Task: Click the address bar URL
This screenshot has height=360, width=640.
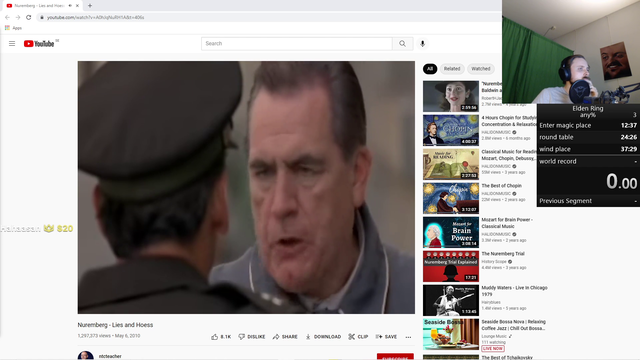Action: click(x=96, y=18)
